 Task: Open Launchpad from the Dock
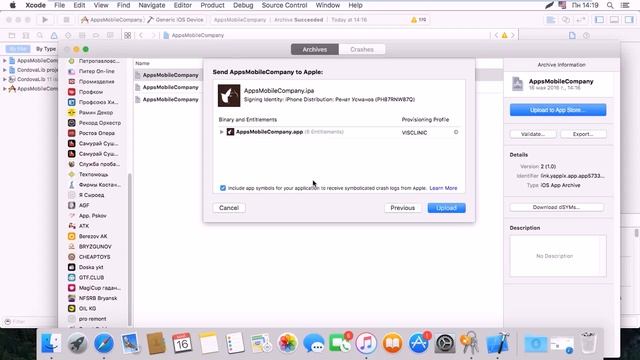point(77,343)
